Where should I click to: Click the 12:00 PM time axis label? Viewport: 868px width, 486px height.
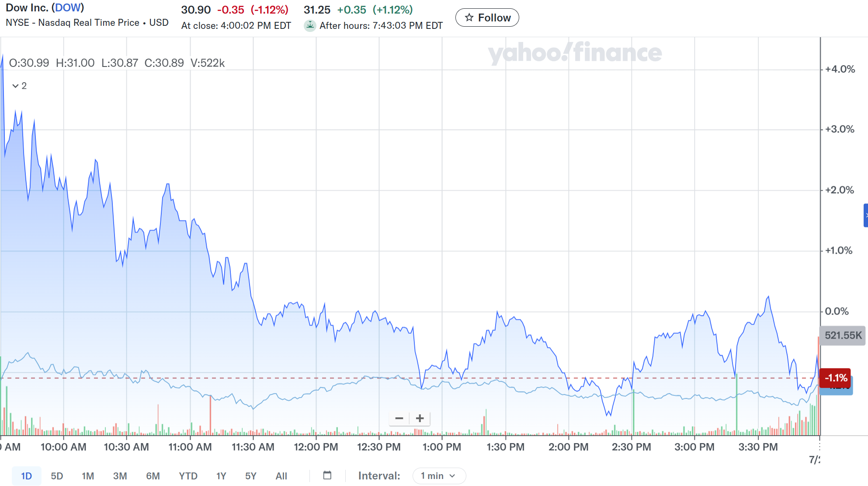tap(316, 447)
